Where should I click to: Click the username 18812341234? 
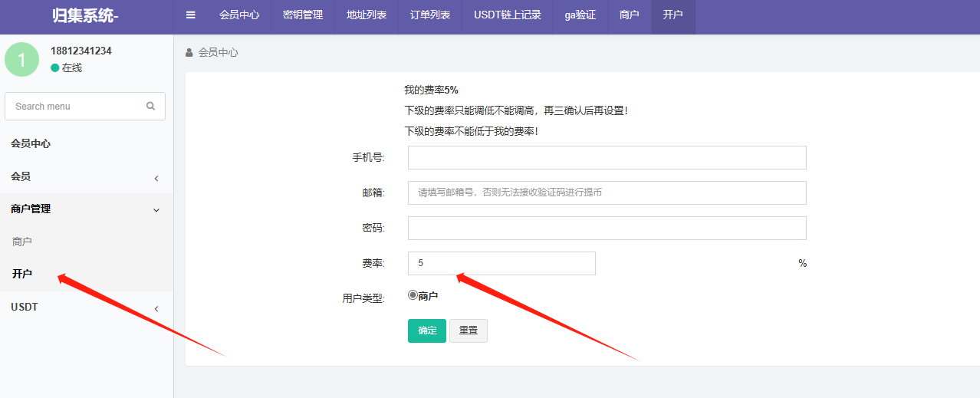(x=81, y=51)
